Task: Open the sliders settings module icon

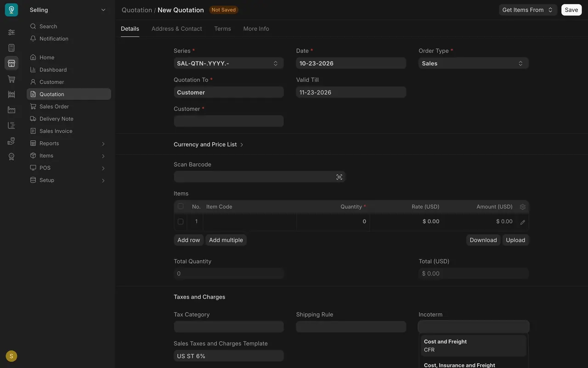Action: pos(11,32)
